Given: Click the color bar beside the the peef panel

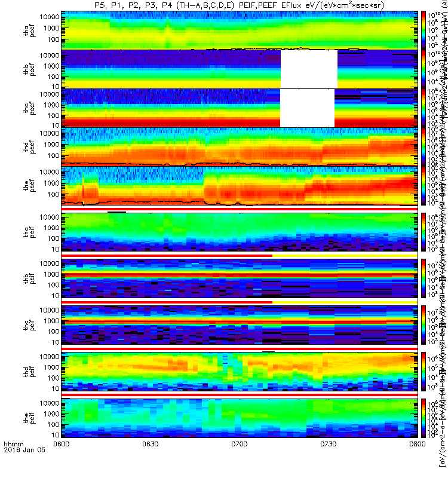Looking at the screenshot, I should click(x=424, y=185).
